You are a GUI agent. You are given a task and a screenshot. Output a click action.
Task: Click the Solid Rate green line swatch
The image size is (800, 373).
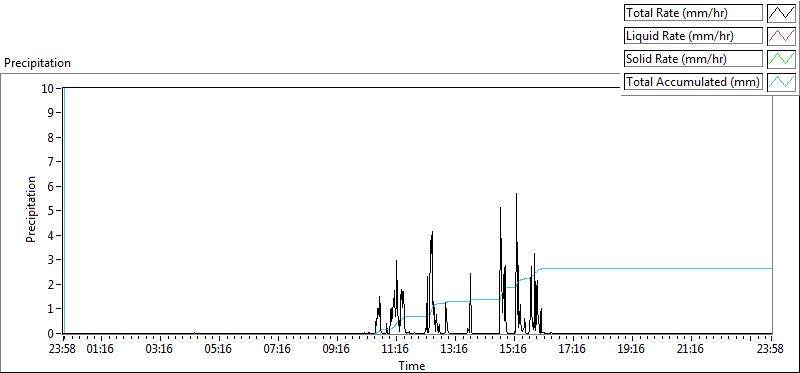point(782,58)
